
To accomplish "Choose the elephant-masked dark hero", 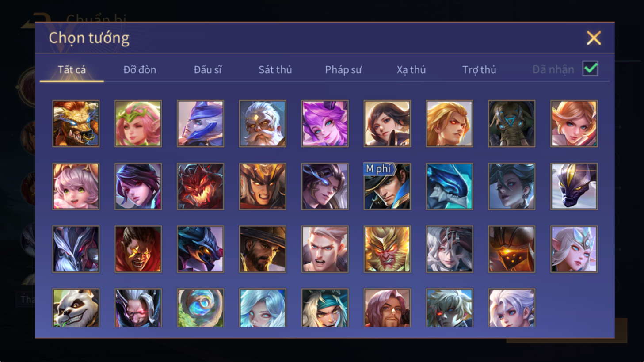I will [511, 123].
